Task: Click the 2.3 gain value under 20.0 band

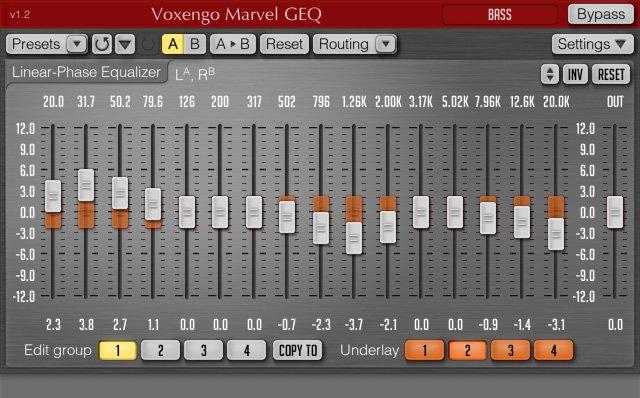Action: coord(53,325)
